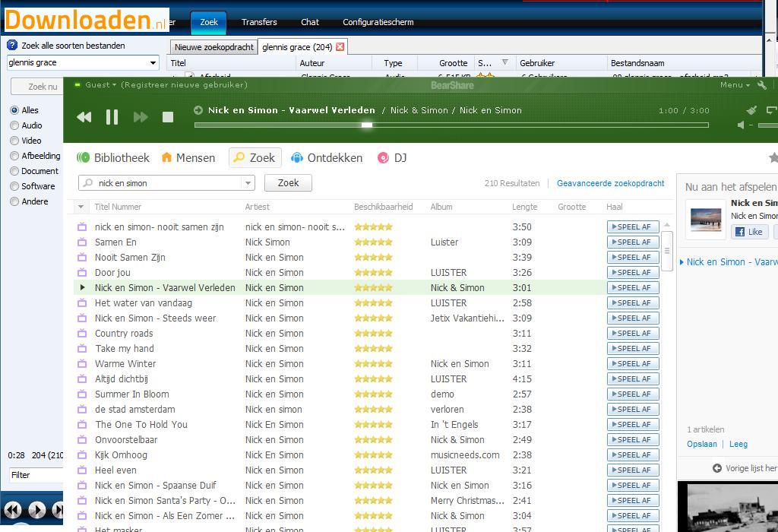Screen dimensions: 778x532
Task: Open the 'glennis grace' search history dropdown
Action: 153,62
